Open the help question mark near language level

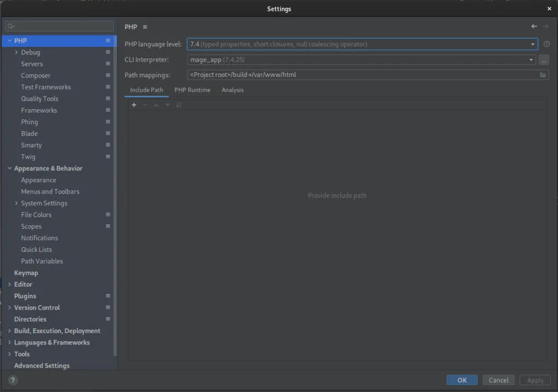[x=547, y=44]
